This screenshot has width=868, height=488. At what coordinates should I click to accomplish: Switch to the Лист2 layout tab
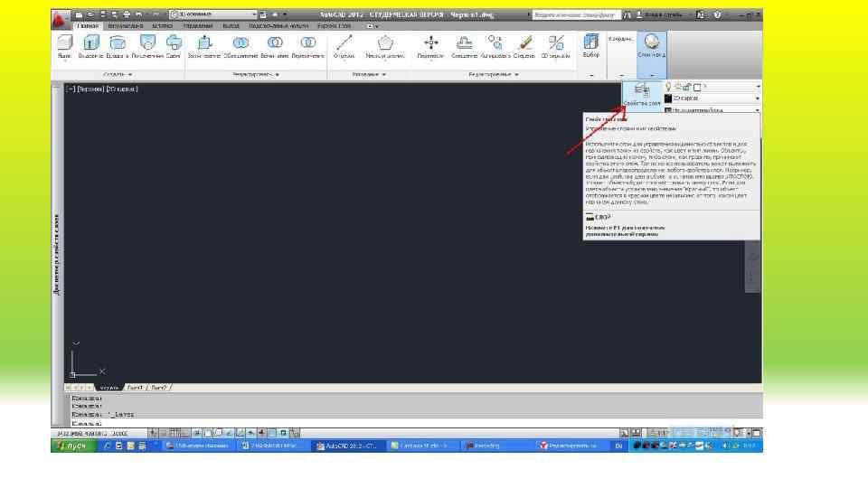click(159, 388)
